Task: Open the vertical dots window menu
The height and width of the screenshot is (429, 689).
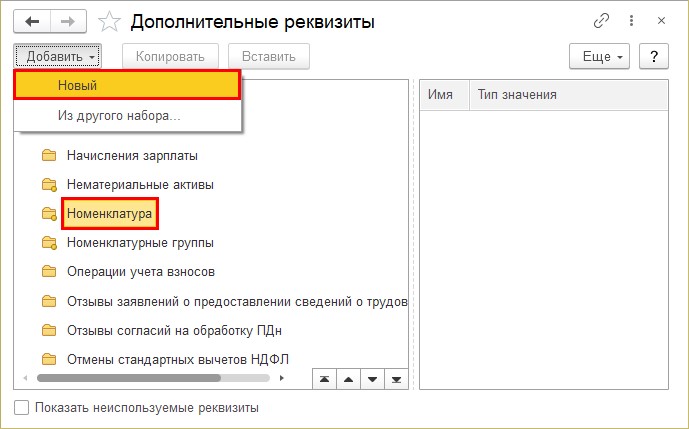Action: 629,20
